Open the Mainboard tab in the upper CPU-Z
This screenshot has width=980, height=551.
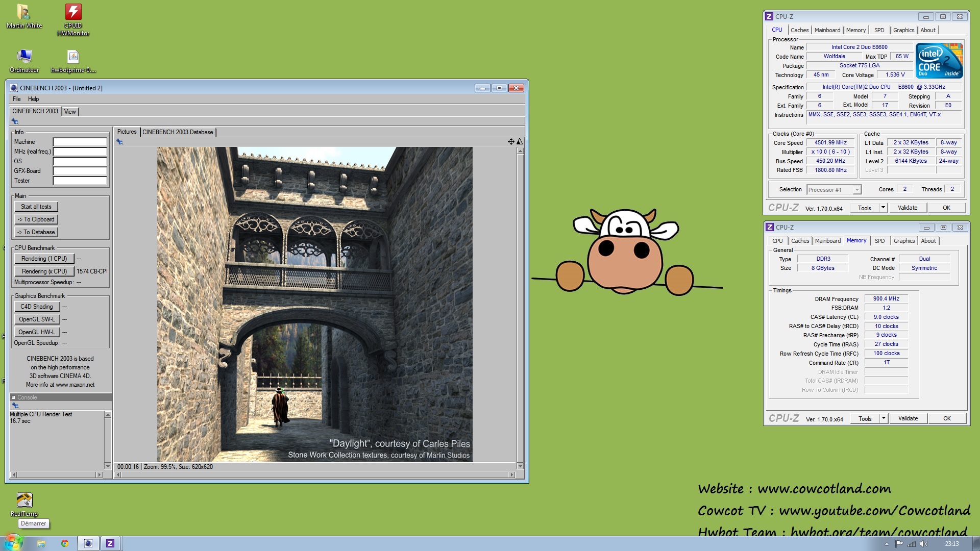827,30
